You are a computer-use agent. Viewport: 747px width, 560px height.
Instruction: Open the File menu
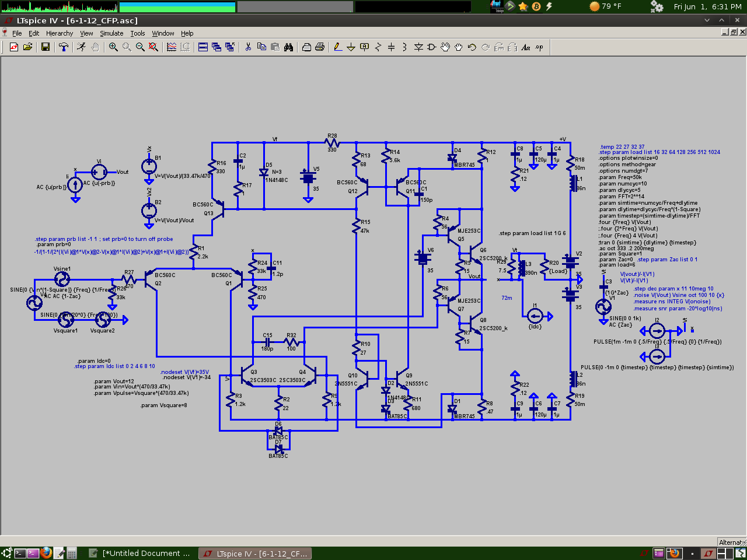17,33
